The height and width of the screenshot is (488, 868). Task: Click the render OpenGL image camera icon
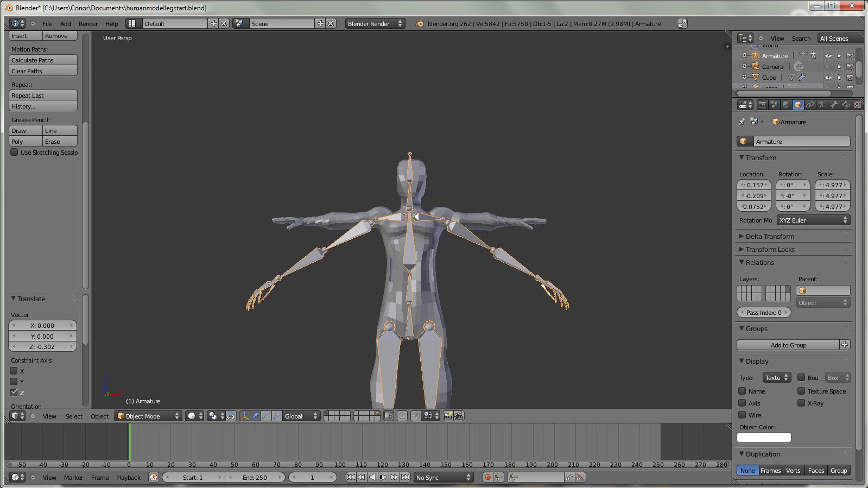[x=448, y=416]
